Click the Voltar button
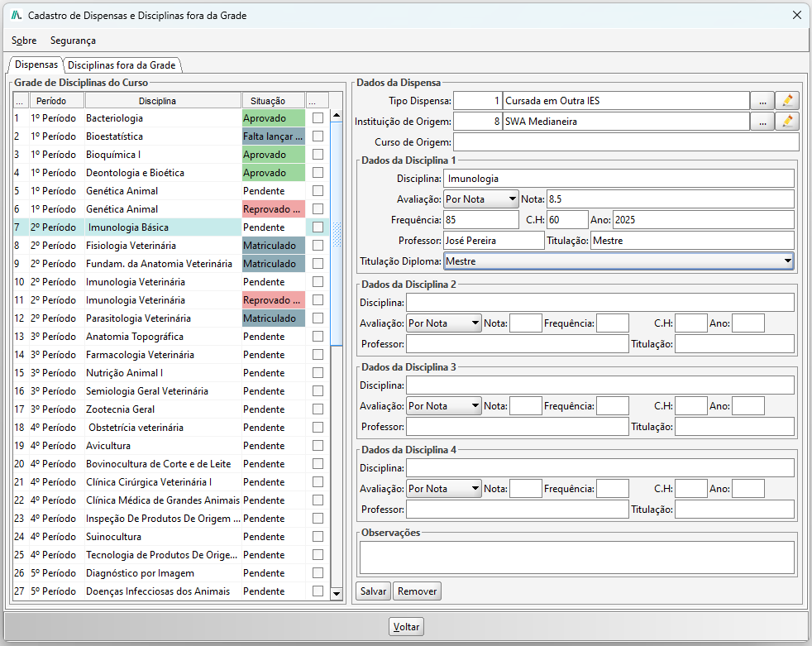812x646 pixels. coord(406,627)
